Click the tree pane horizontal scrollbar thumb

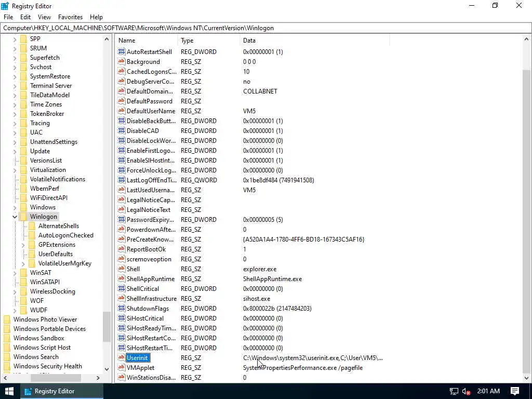click(x=56, y=378)
